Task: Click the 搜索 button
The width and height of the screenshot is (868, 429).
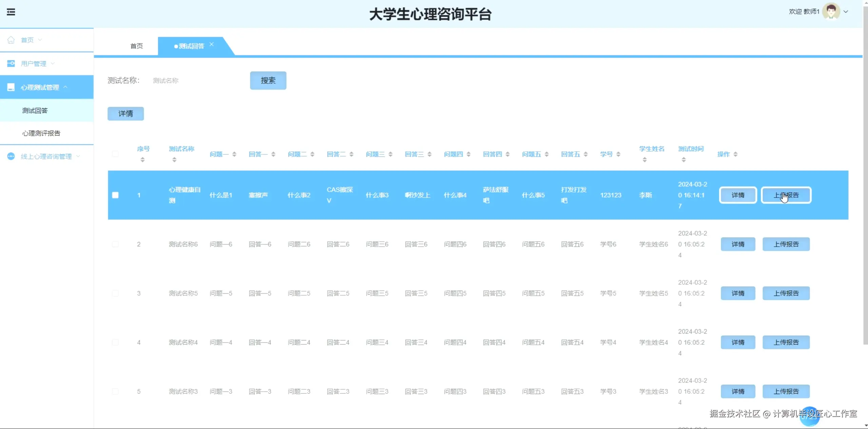Action: (x=268, y=80)
